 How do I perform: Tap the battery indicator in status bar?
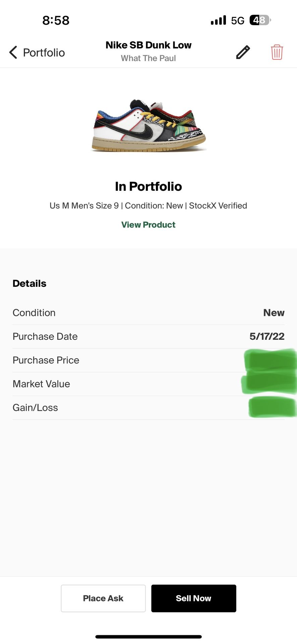pyautogui.click(x=260, y=20)
